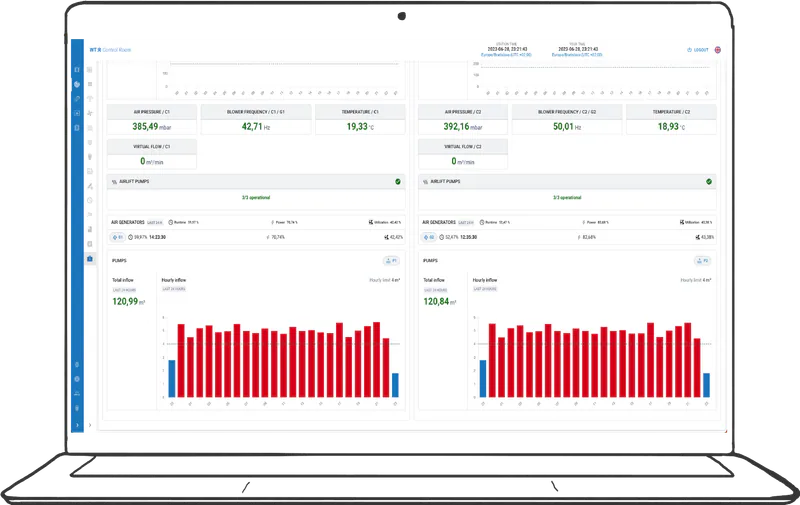Screen dimensions: 800x505
Task: Click the Temperature / C1 tile
Action: (x=357, y=121)
